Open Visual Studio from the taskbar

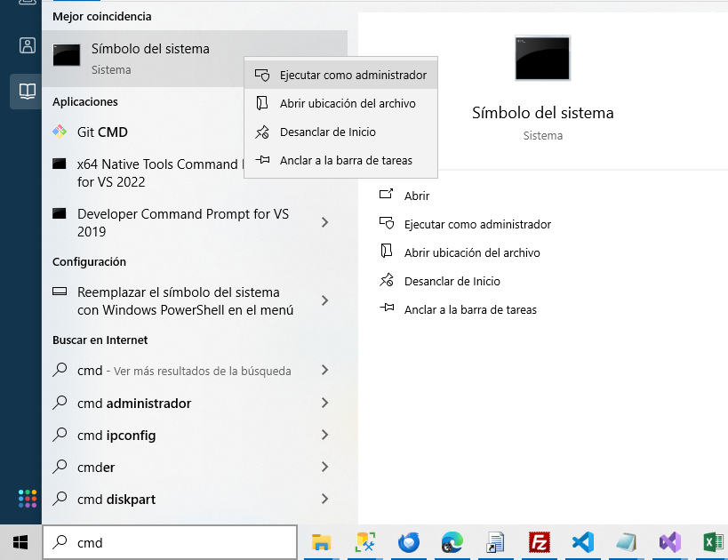coord(670,542)
